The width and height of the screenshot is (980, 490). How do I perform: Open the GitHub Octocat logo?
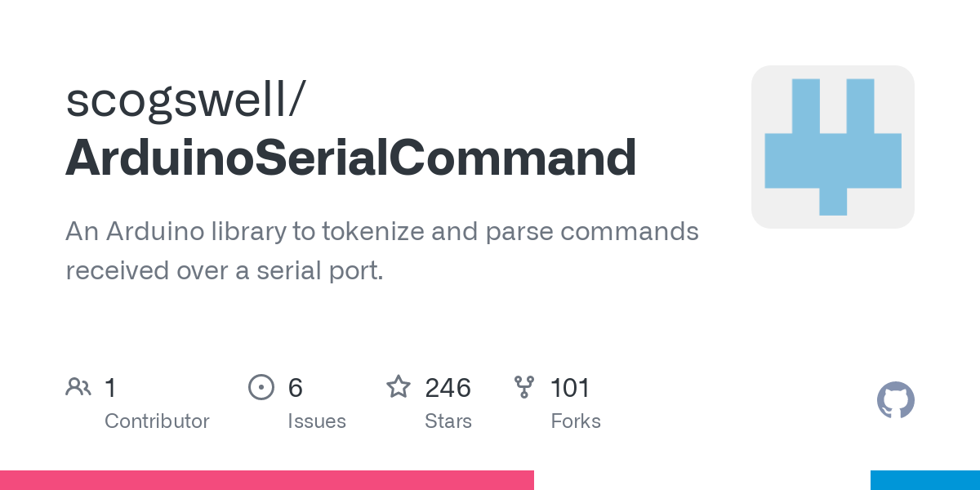pos(895,401)
